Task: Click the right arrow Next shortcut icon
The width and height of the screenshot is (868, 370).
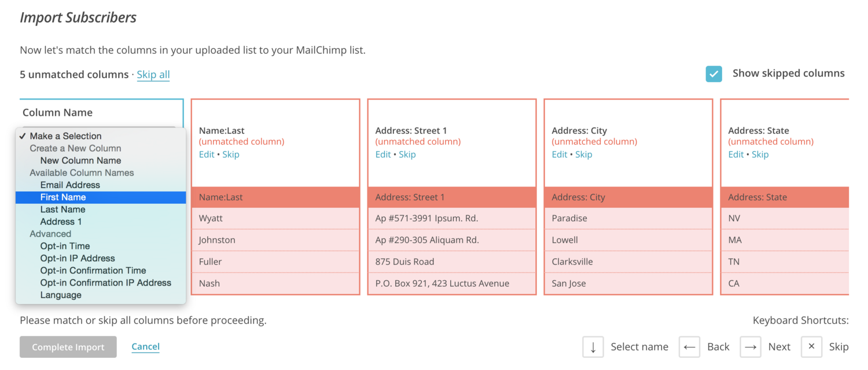Action: pyautogui.click(x=751, y=347)
